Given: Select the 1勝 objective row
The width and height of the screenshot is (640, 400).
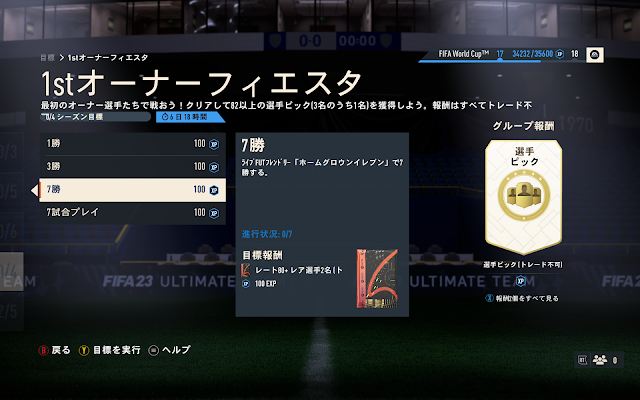Looking at the screenshot, I should pyautogui.click(x=133, y=144).
